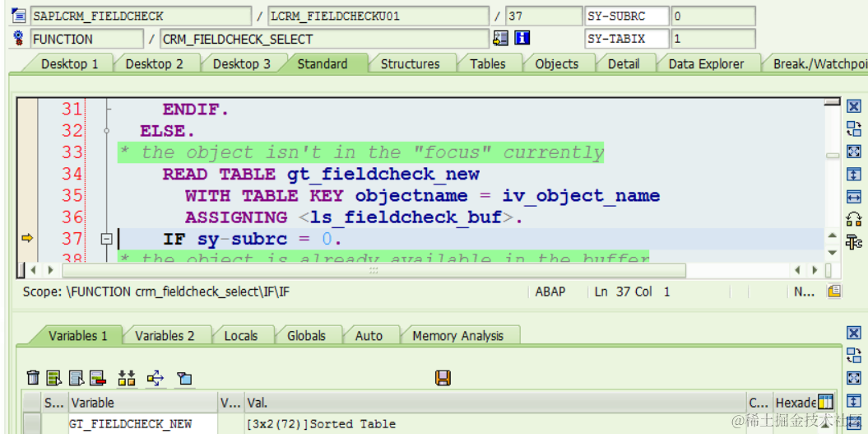Click the code editor vertical scrollbar thumb
The width and height of the screenshot is (868, 434).
click(x=833, y=156)
